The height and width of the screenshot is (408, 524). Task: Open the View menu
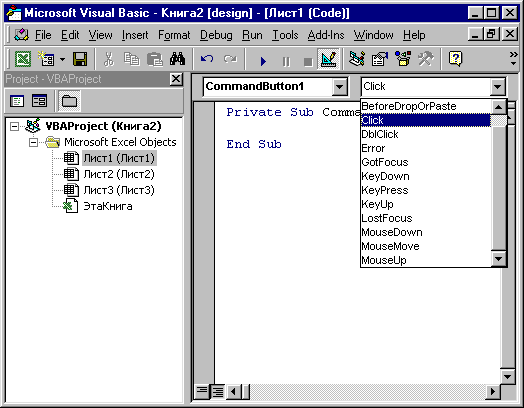[x=100, y=35]
